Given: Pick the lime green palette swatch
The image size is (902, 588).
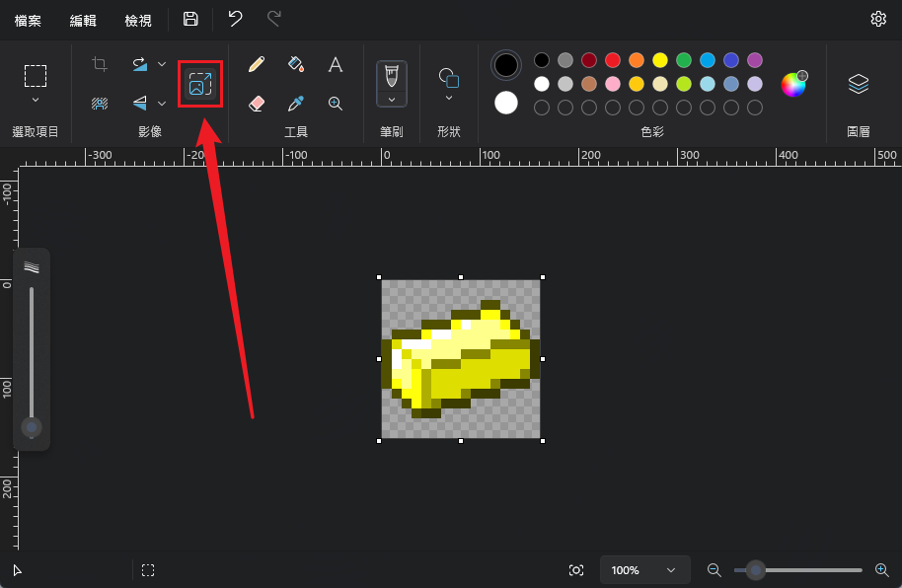Looking at the screenshot, I should [683, 84].
